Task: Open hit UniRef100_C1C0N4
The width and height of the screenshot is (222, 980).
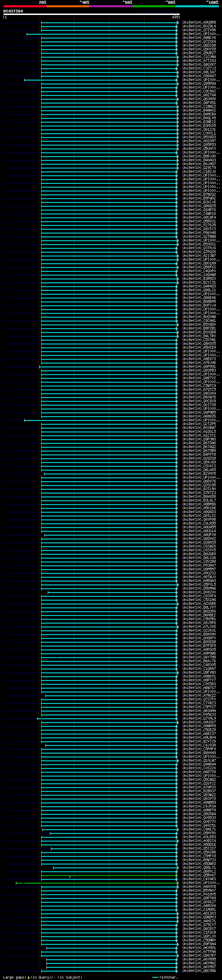Action: pyautogui.click(x=199, y=57)
